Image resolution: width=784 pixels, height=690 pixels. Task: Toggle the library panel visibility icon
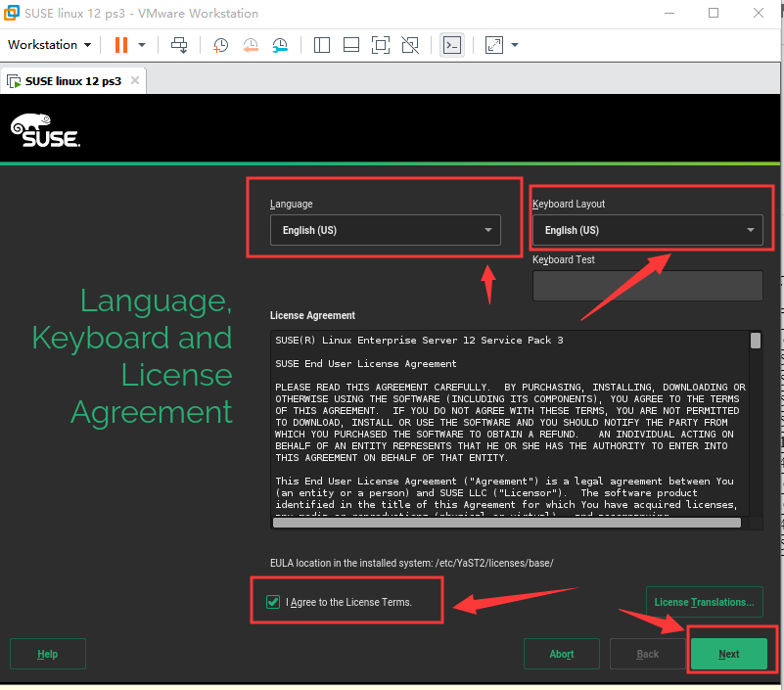[x=321, y=45]
